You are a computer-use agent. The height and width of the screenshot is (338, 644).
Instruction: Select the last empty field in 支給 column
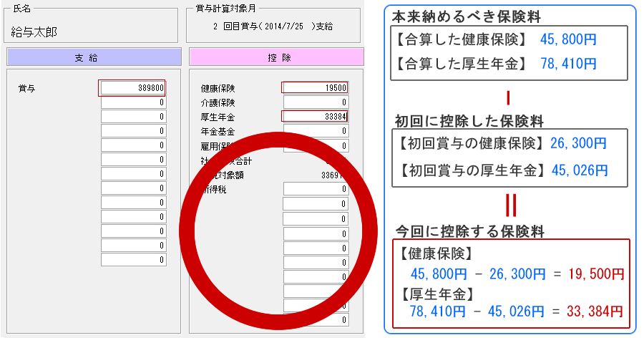click(x=134, y=260)
